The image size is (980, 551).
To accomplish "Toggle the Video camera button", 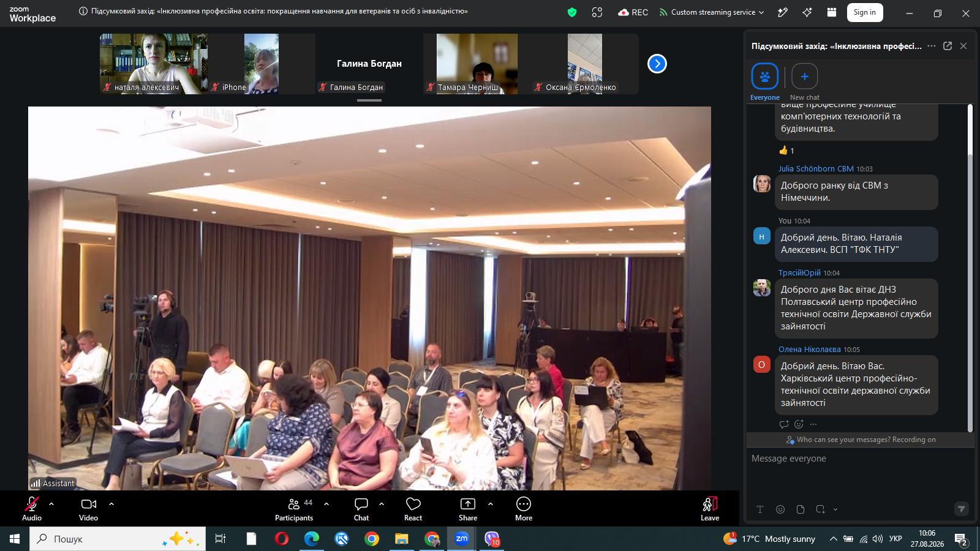I will [x=89, y=509].
